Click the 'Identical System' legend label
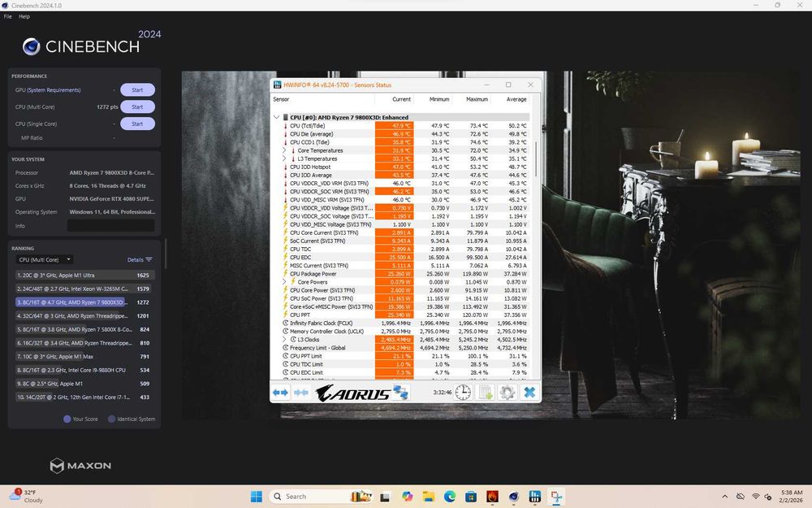The image size is (812, 508). (136, 419)
